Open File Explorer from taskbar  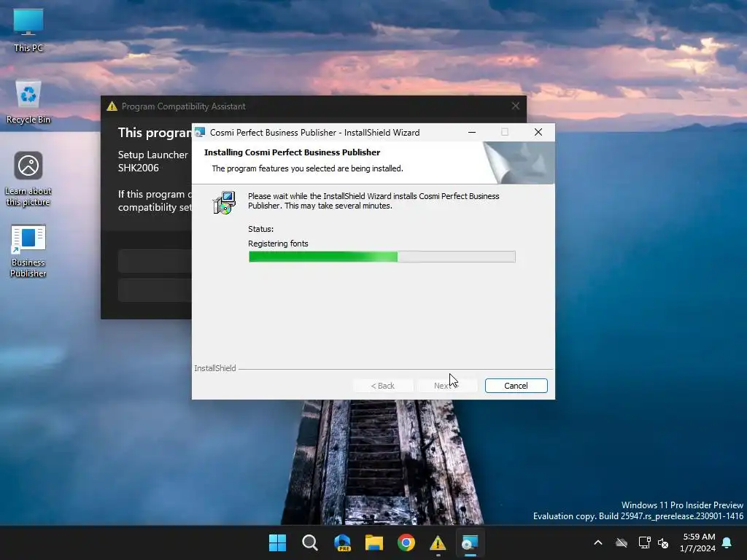click(374, 542)
